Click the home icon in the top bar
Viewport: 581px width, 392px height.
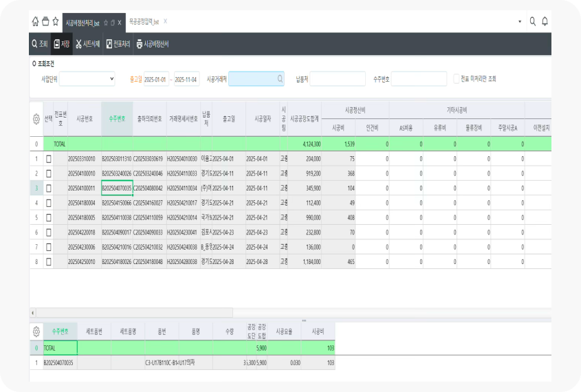35,21
